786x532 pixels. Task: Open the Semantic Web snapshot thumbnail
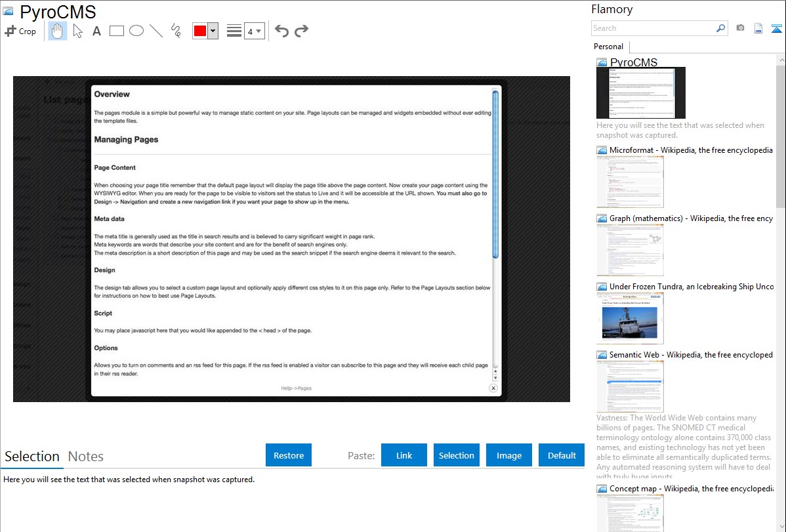(x=630, y=386)
